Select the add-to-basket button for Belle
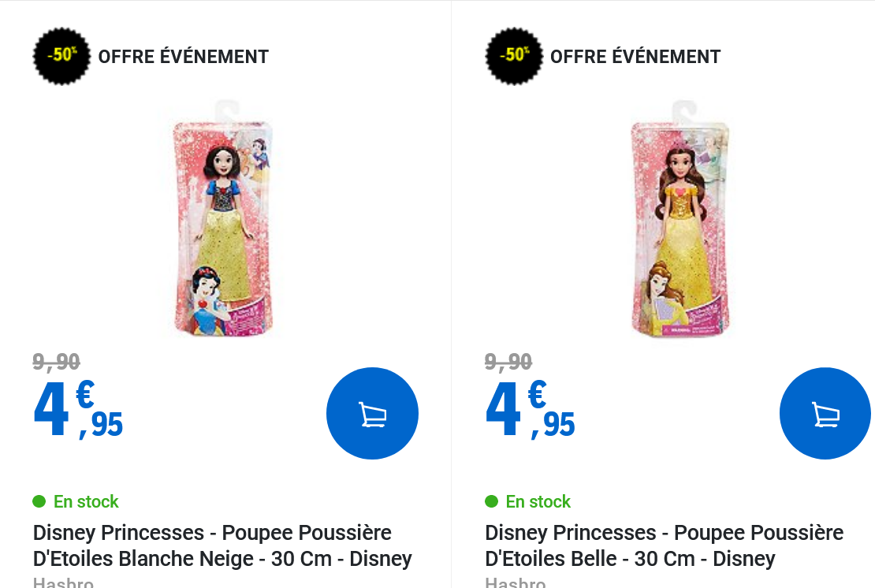 (825, 412)
